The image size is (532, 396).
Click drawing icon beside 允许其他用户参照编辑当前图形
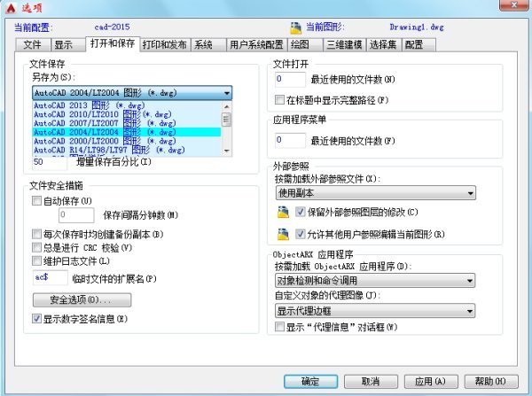283,234
